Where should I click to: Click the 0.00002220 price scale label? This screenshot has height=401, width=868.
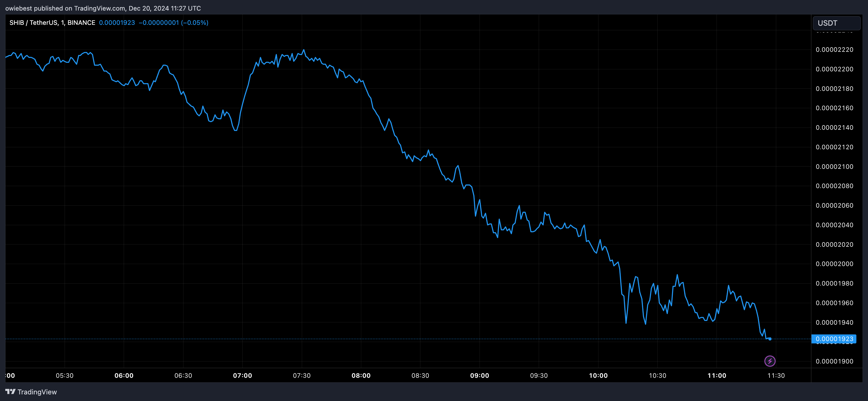click(834, 50)
